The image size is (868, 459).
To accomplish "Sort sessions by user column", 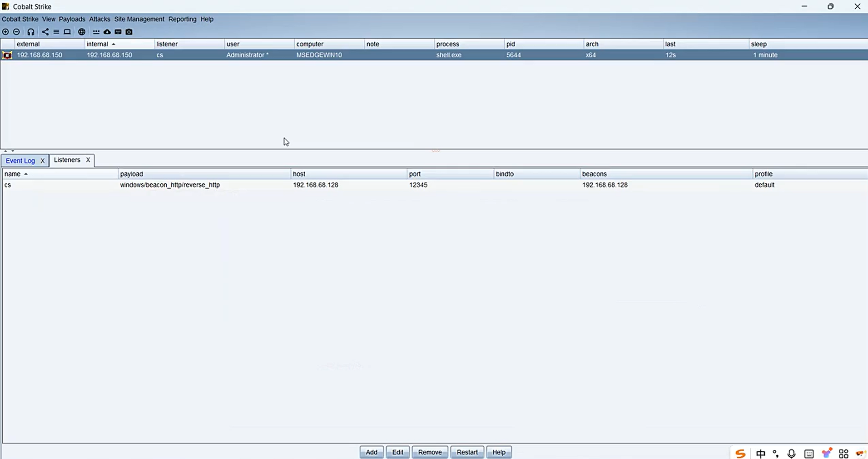I will point(259,44).
